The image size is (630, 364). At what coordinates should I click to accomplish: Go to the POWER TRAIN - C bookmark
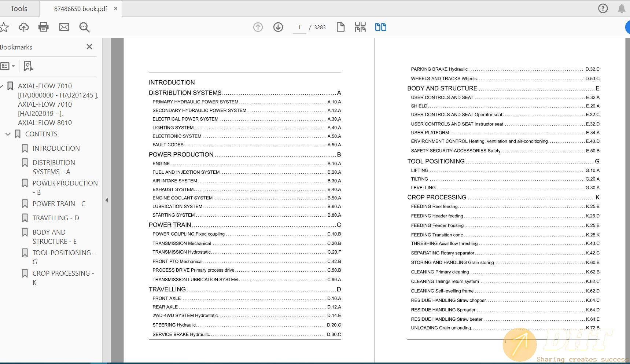coord(59,204)
